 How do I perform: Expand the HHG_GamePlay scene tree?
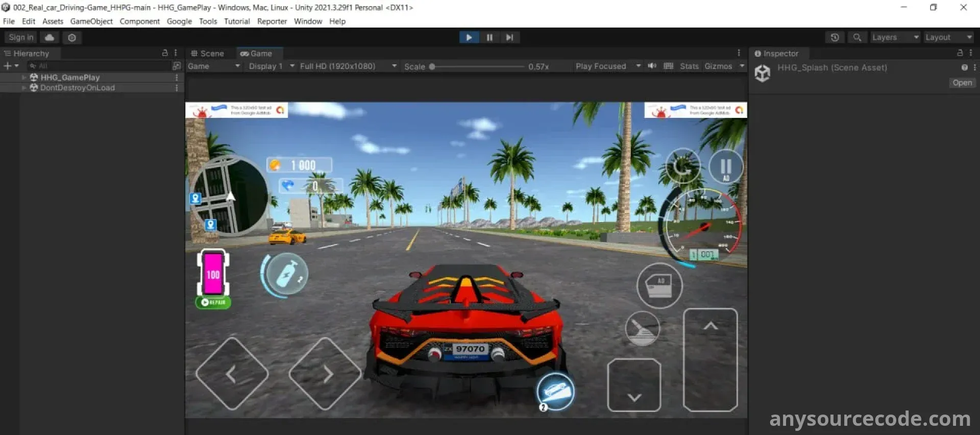23,78
